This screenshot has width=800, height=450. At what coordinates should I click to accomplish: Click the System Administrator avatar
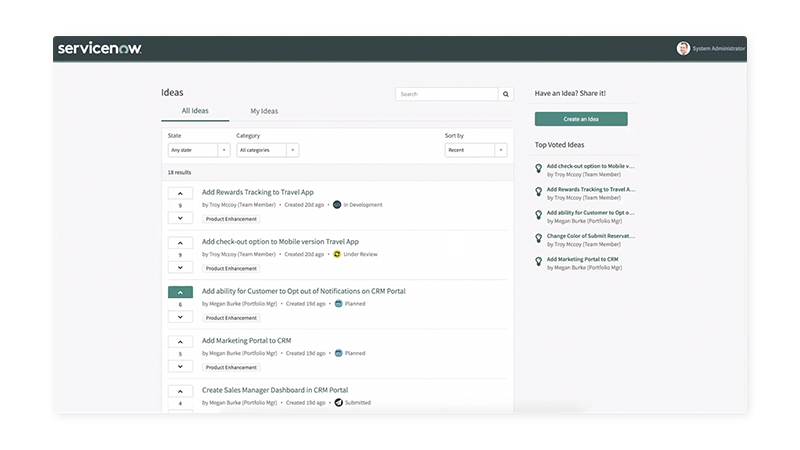(x=683, y=48)
